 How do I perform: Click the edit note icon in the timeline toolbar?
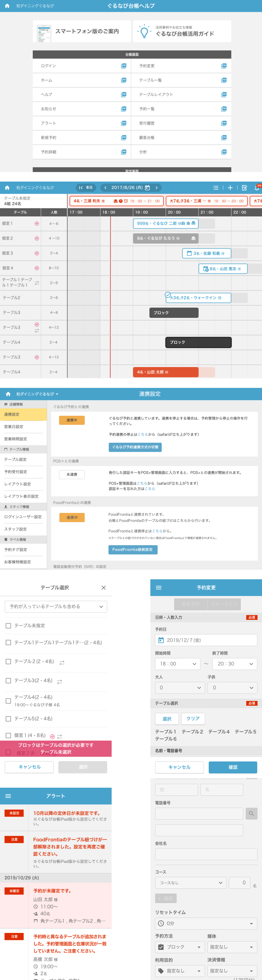click(x=244, y=188)
